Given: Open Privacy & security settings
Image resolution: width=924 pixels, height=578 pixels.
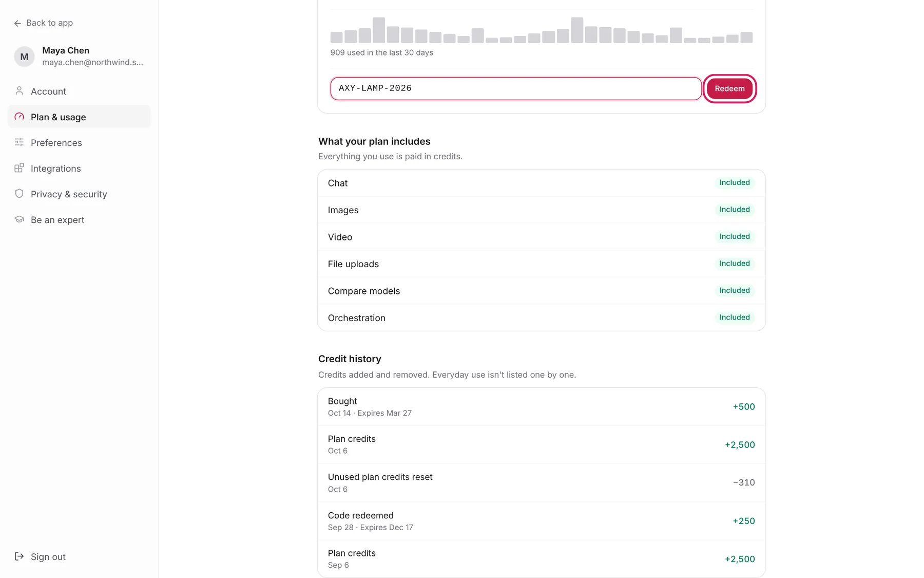Looking at the screenshot, I should tap(79, 194).
